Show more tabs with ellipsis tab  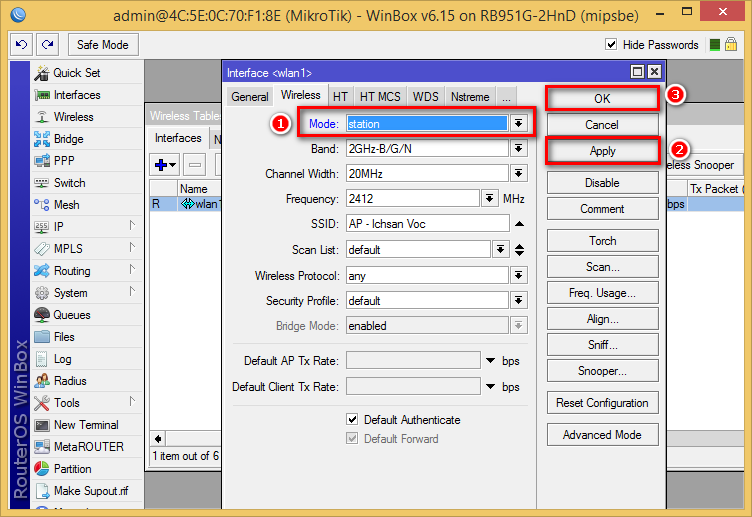click(506, 97)
